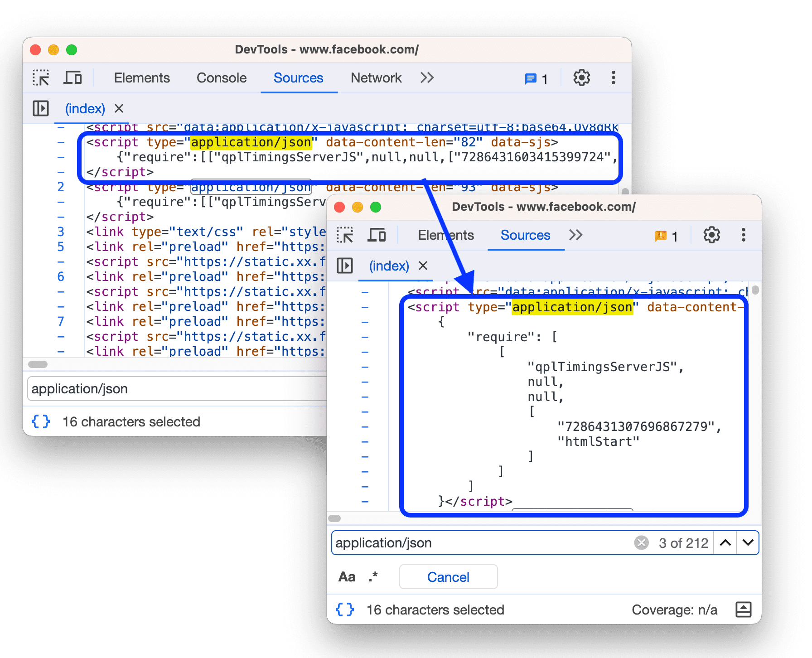This screenshot has width=812, height=658.
Task: Enable regex search with the .* toggle
Action: [372, 576]
